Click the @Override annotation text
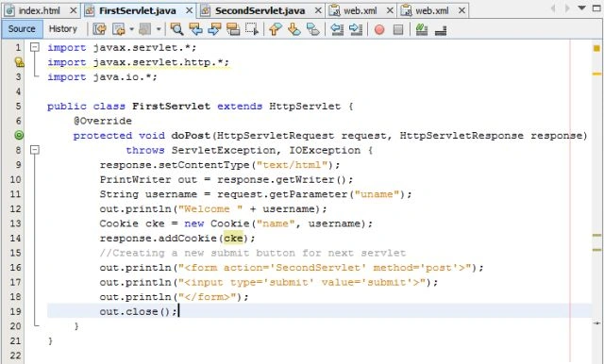The width and height of the screenshot is (604, 364). (x=103, y=121)
